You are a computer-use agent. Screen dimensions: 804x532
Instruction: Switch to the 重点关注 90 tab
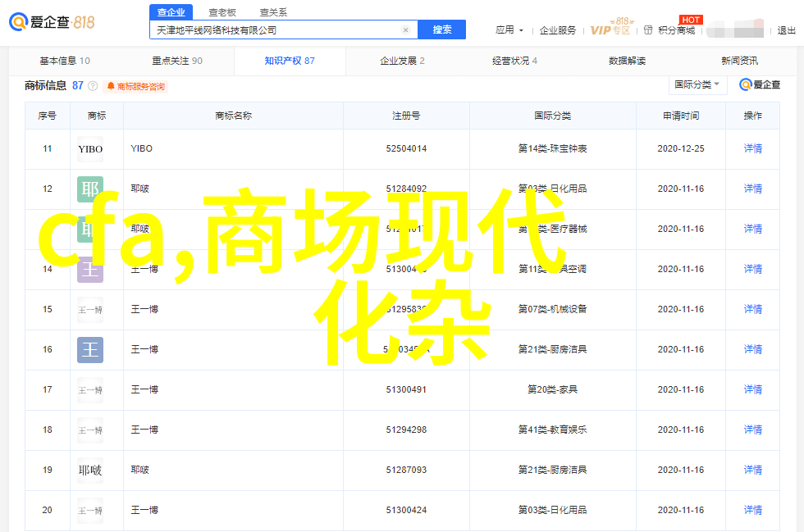tap(177, 61)
